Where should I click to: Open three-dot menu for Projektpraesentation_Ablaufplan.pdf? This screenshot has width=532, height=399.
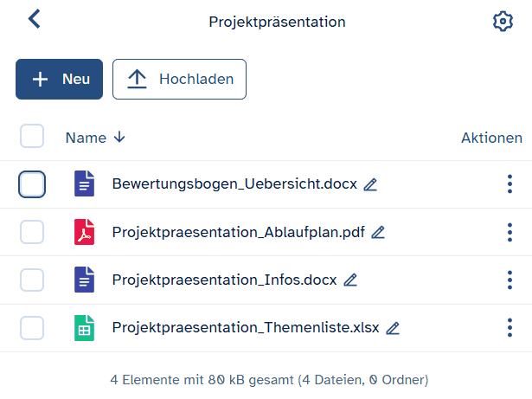click(x=510, y=232)
